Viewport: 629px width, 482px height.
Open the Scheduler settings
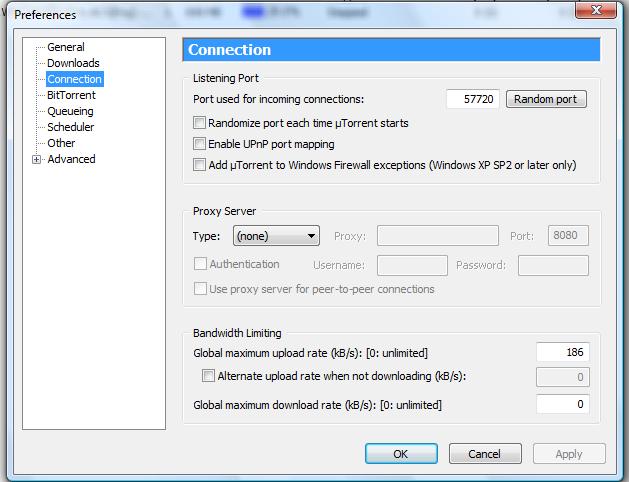point(71,127)
